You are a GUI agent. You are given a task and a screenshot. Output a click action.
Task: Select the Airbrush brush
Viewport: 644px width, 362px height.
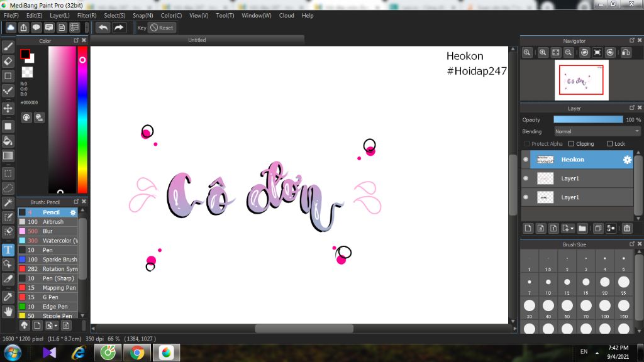click(48, 222)
